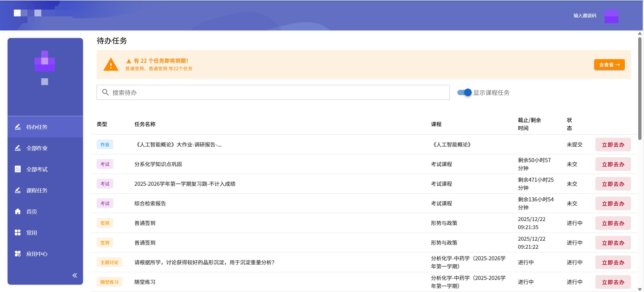
Task: Open 常用 from the sidebar
Action: 32,233
